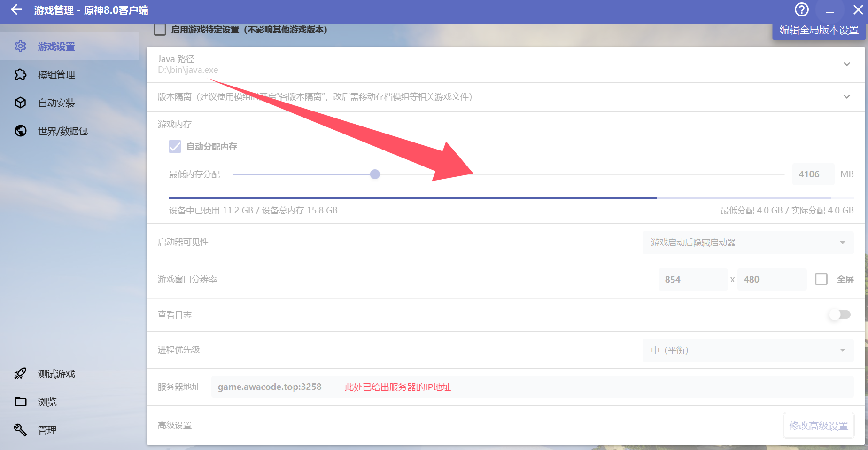Click the globe world/datapack icon
This screenshot has width=868, height=450.
[20, 131]
